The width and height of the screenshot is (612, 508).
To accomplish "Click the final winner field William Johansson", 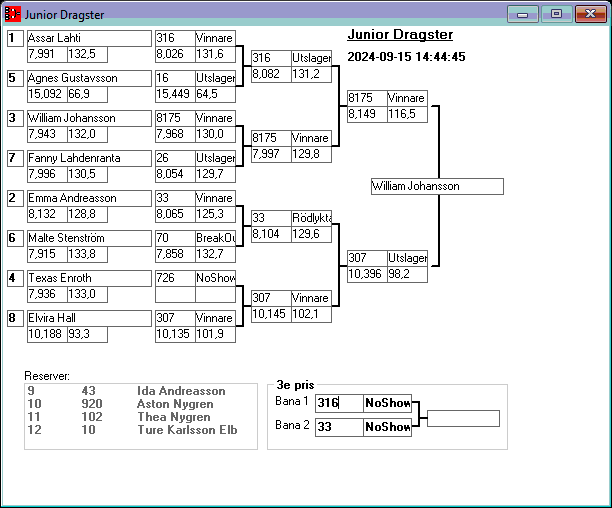I will click(437, 187).
